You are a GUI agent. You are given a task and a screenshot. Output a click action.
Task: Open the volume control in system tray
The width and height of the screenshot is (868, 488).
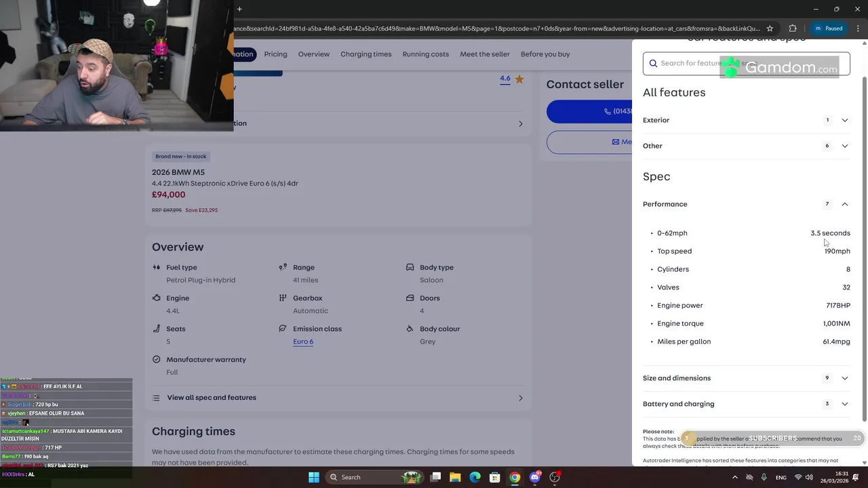click(809, 477)
